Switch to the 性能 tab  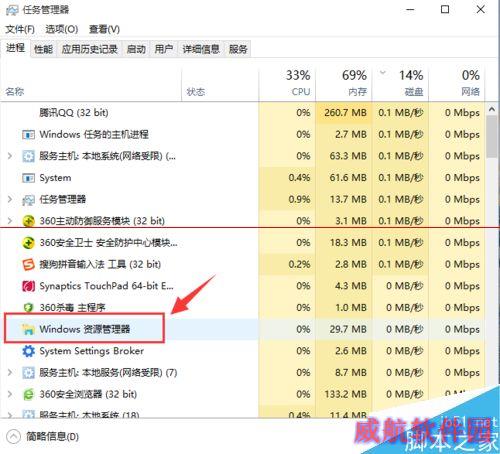point(44,49)
